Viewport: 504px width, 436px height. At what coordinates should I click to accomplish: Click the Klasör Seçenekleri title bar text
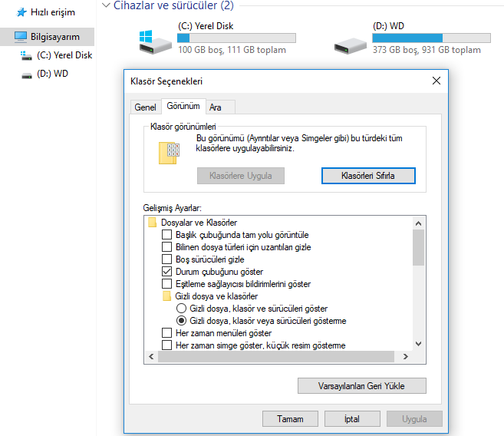166,81
